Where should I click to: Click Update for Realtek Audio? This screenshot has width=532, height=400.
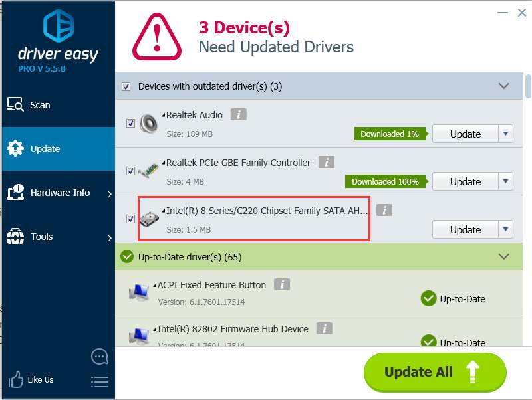[465, 134]
